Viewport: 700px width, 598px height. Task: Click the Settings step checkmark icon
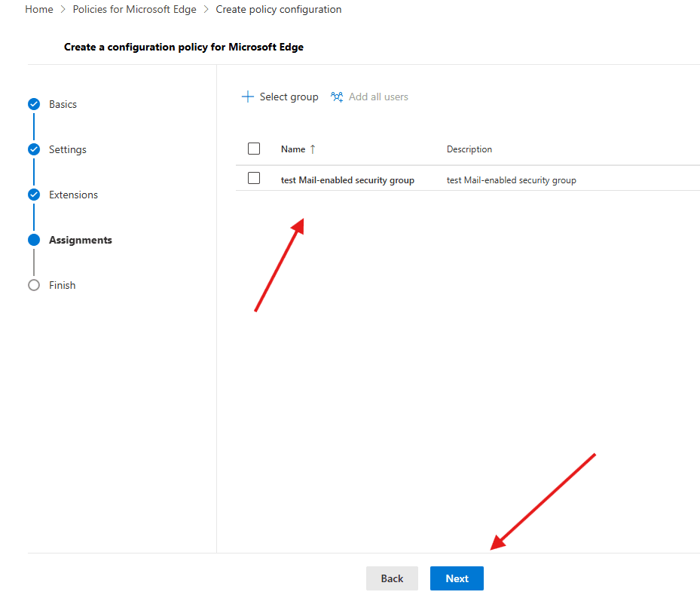pyautogui.click(x=34, y=149)
